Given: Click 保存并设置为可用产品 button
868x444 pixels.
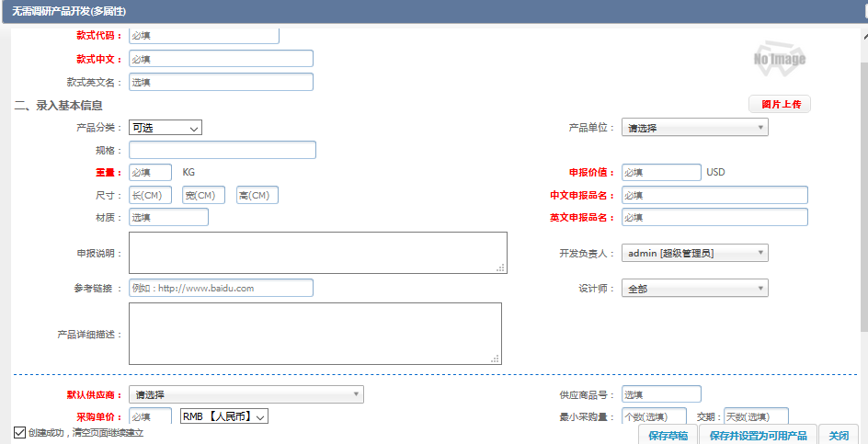Looking at the screenshot, I should [x=758, y=435].
